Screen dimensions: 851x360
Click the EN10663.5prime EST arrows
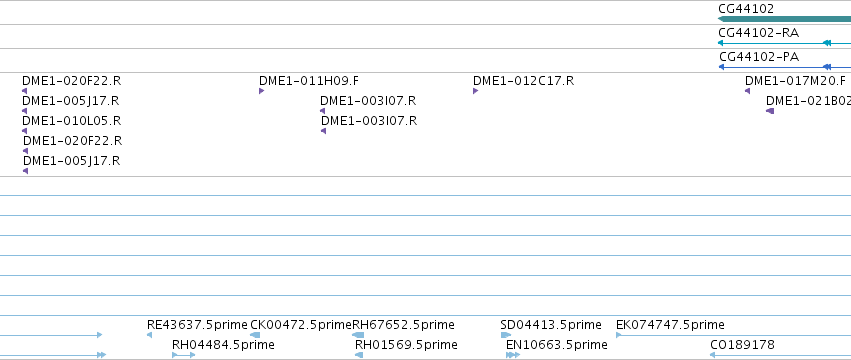click(513, 355)
